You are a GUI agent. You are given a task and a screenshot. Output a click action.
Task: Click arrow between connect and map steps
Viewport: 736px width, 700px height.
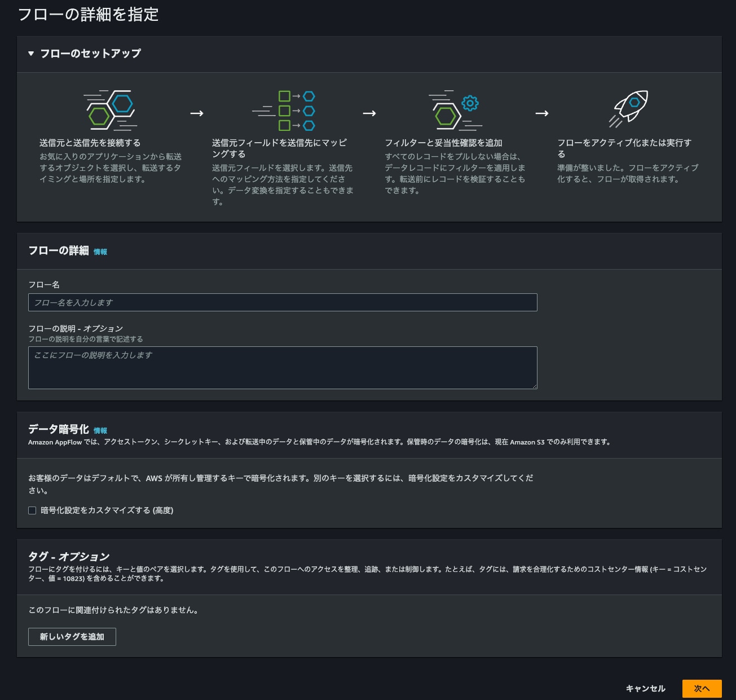click(x=196, y=113)
